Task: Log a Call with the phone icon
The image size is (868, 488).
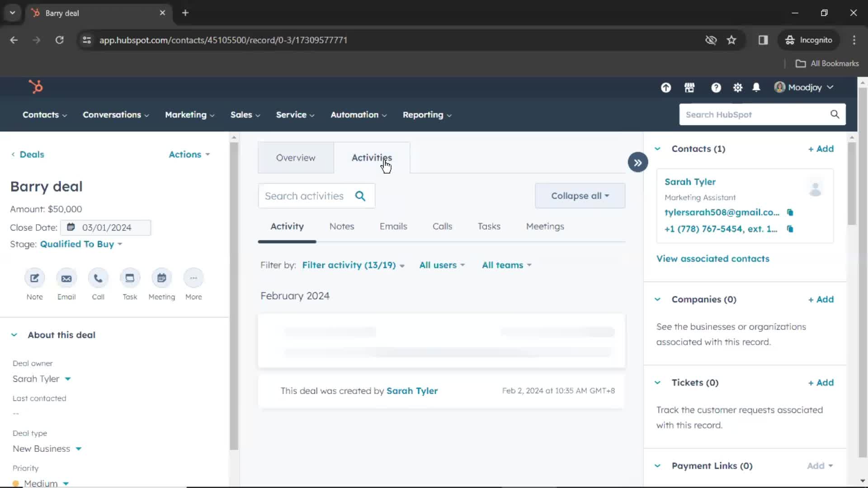Action: [98, 278]
